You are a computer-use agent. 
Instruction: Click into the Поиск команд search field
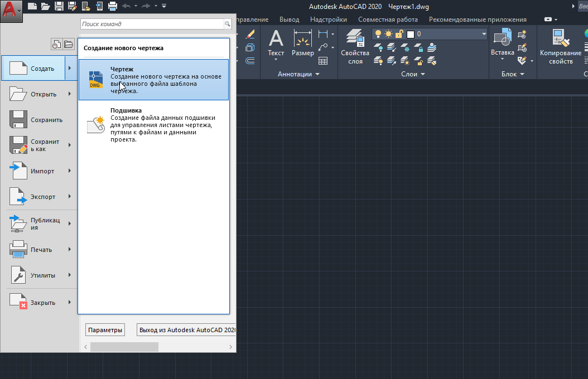tap(152, 24)
